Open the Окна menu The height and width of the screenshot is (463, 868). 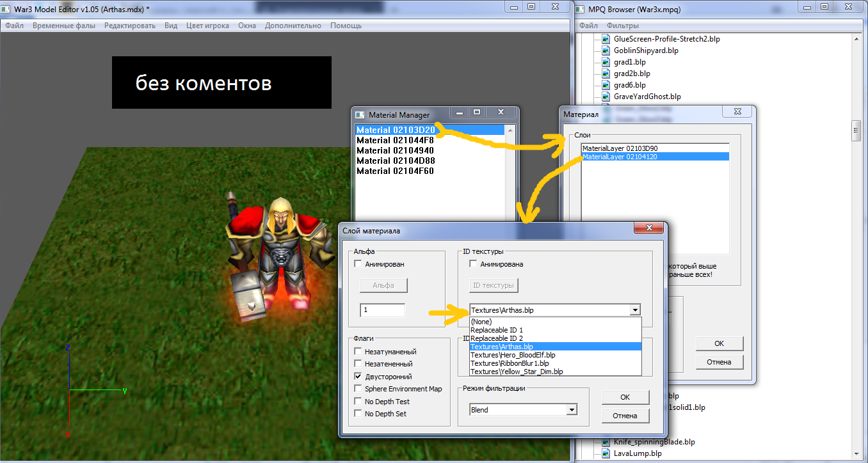click(247, 26)
